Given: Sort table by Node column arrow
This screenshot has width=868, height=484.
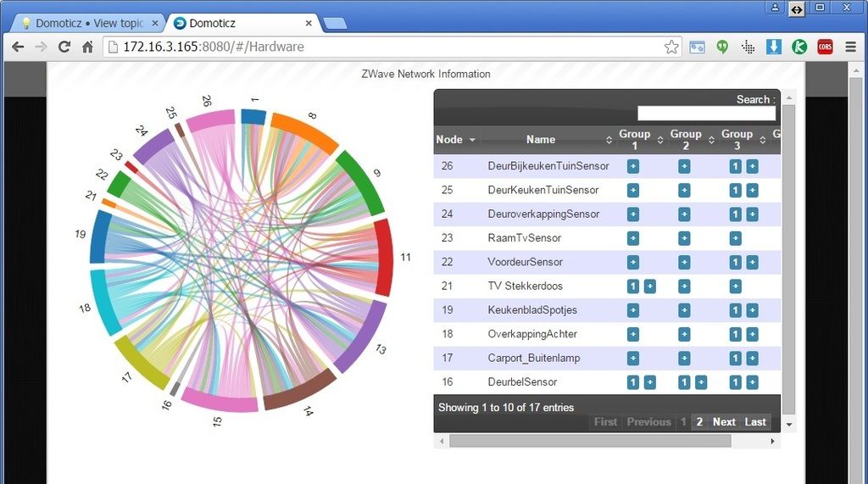Looking at the screenshot, I should click(x=472, y=140).
